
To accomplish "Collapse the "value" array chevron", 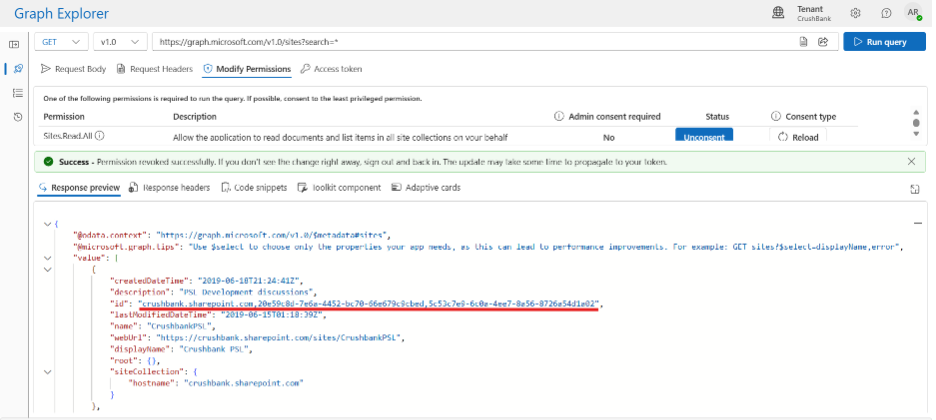I will pyautogui.click(x=47, y=258).
